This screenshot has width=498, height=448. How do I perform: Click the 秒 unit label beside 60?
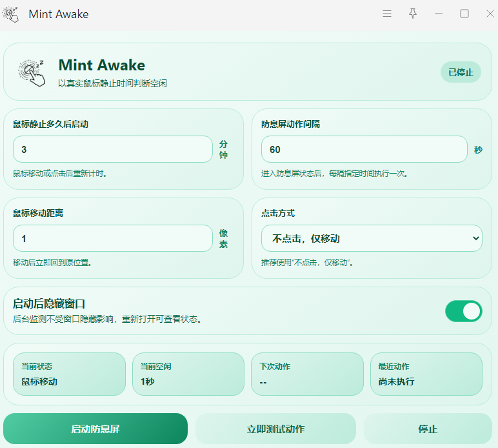point(478,149)
